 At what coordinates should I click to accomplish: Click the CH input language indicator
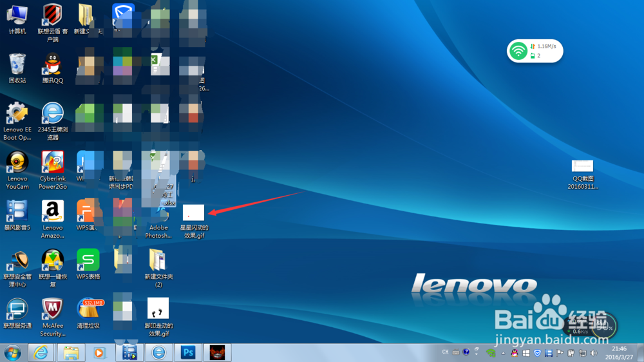click(445, 352)
